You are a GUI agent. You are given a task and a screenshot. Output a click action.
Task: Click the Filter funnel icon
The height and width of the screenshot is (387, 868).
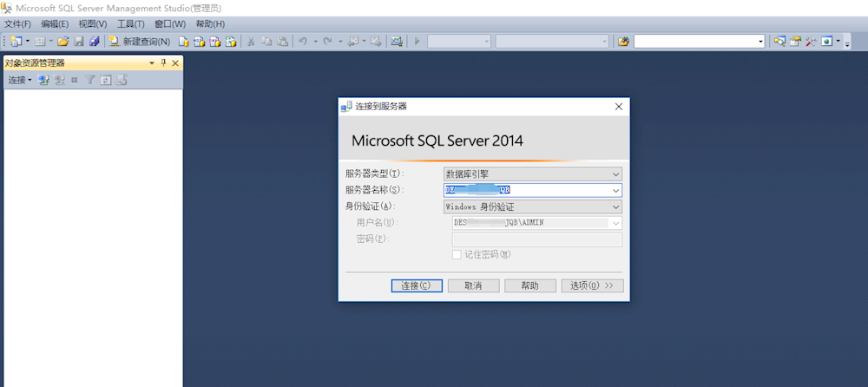[x=89, y=81]
